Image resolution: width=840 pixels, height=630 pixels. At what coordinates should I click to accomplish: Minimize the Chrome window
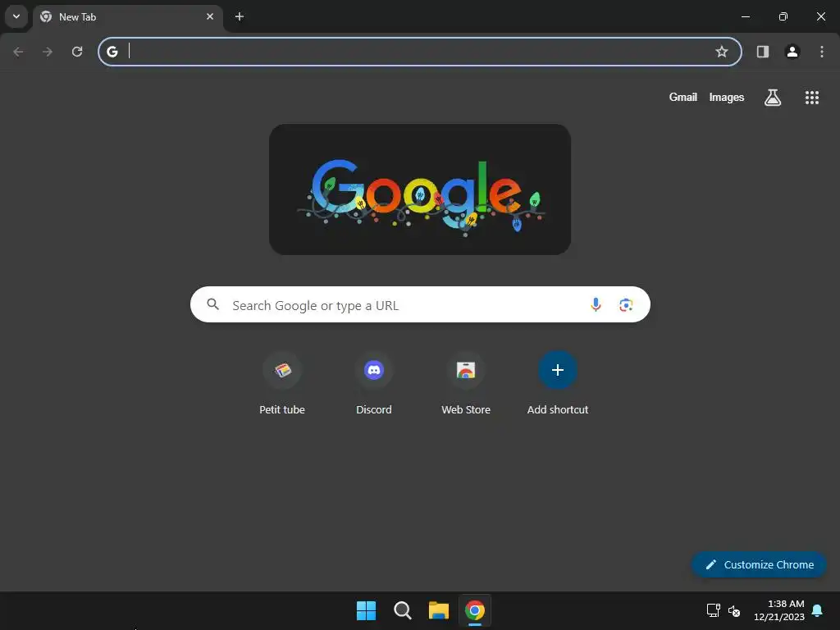[745, 16]
